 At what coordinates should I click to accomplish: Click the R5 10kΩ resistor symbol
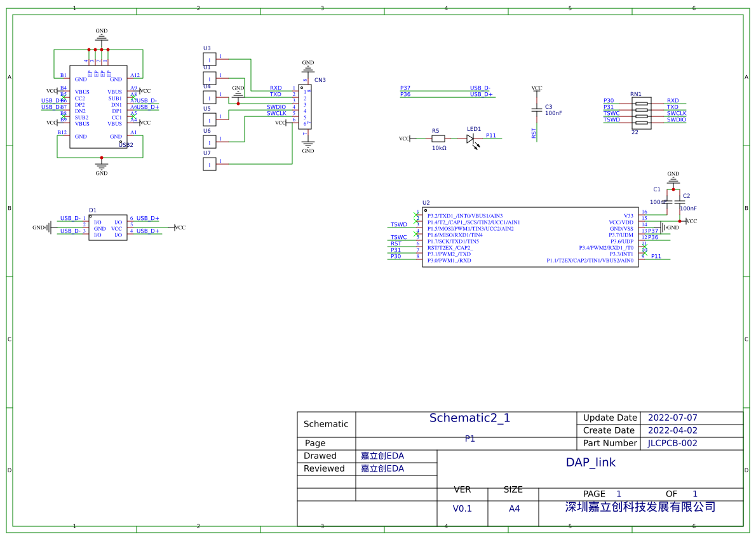coord(438,138)
